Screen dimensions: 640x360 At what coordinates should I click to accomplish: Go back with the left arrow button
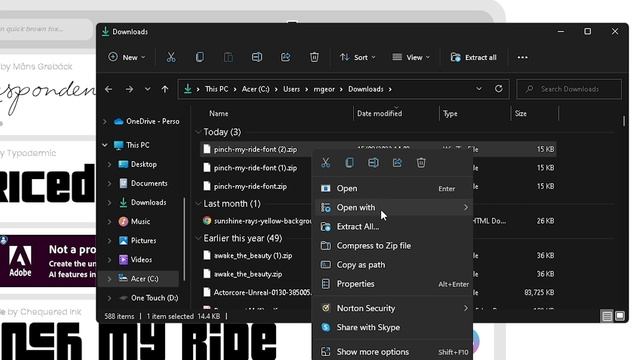point(109,89)
